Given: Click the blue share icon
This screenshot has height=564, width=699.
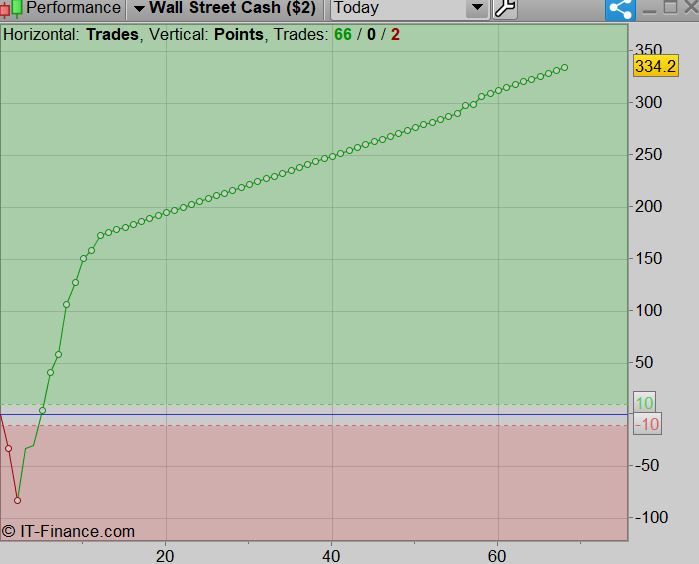Looking at the screenshot, I should pos(620,9).
